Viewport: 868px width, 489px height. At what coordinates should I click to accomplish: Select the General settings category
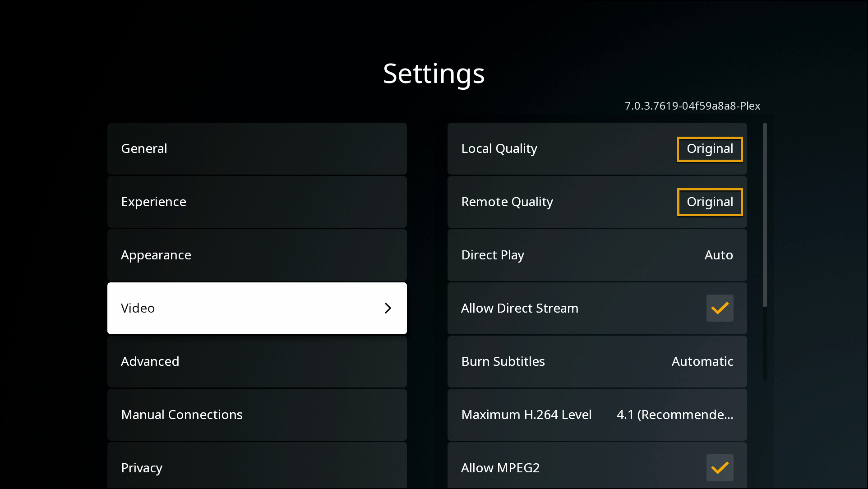tap(257, 148)
